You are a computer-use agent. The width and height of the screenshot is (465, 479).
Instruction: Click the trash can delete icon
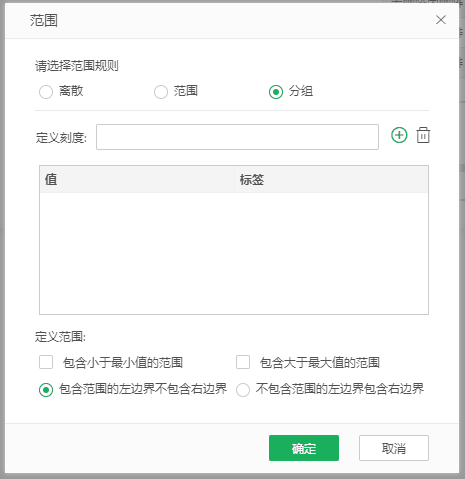tap(423, 135)
